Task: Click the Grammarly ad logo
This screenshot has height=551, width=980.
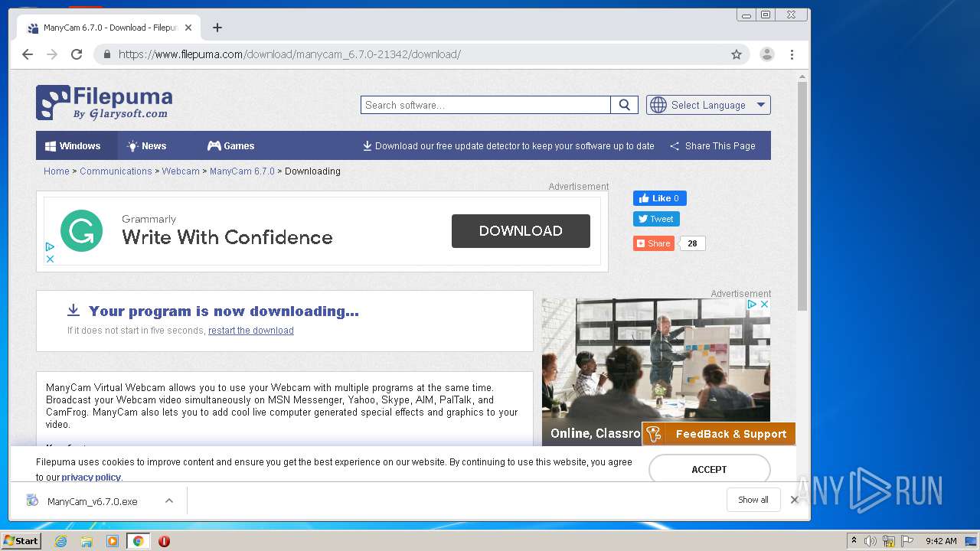Action: tap(82, 230)
